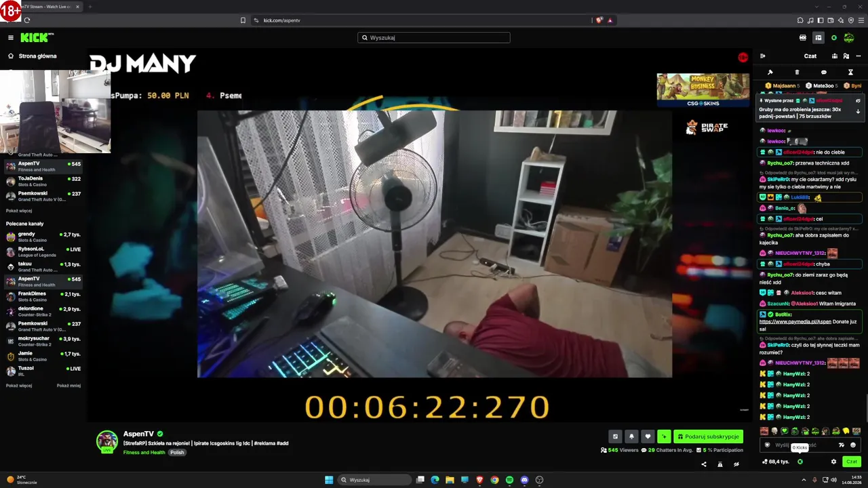868x488 pixels.
Task: Open mokrysuchar channel in sidebar
Action: 43,342
